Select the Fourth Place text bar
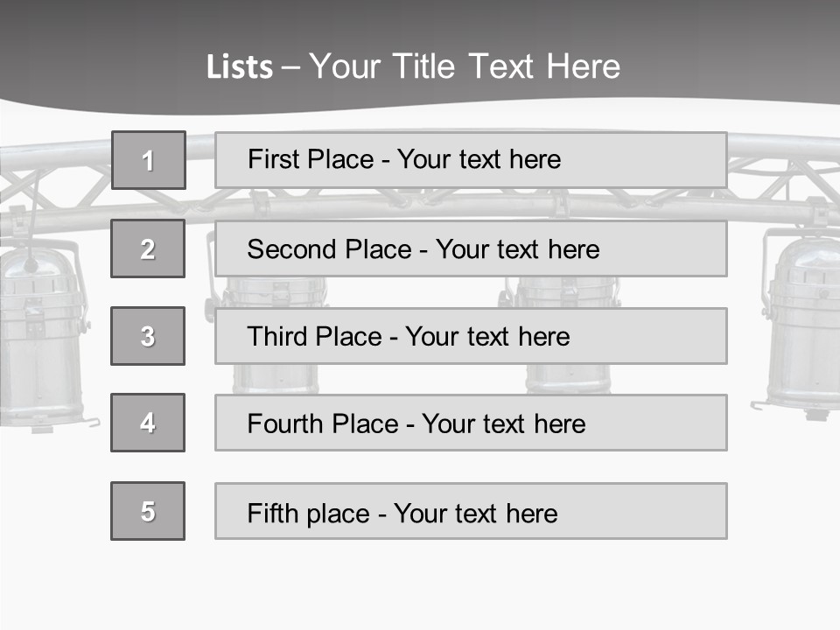The height and width of the screenshot is (630, 840). [471, 423]
